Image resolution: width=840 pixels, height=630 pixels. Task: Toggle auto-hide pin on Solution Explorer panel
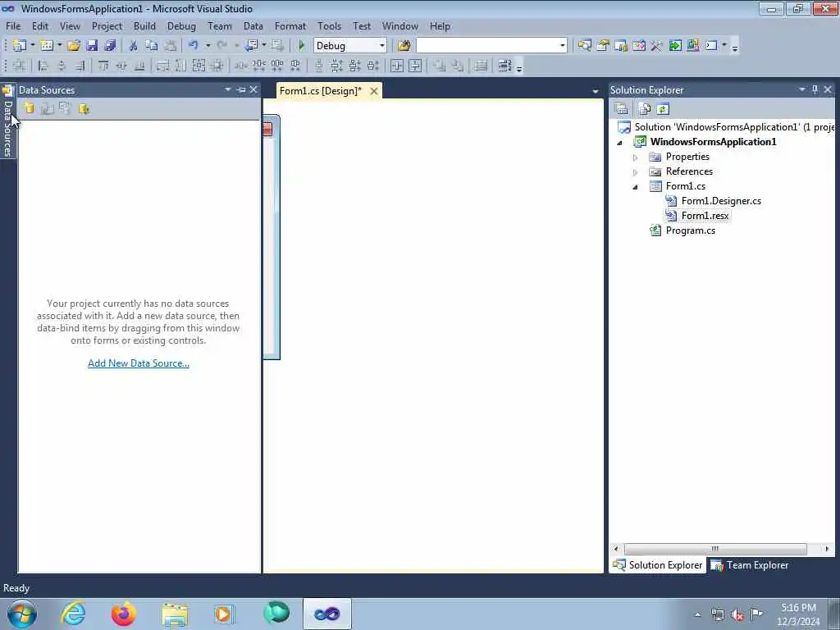pos(815,89)
